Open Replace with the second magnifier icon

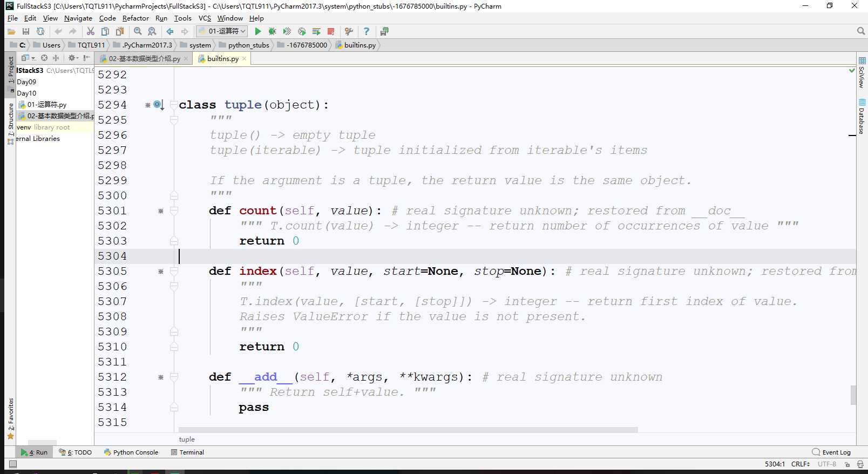tap(152, 31)
